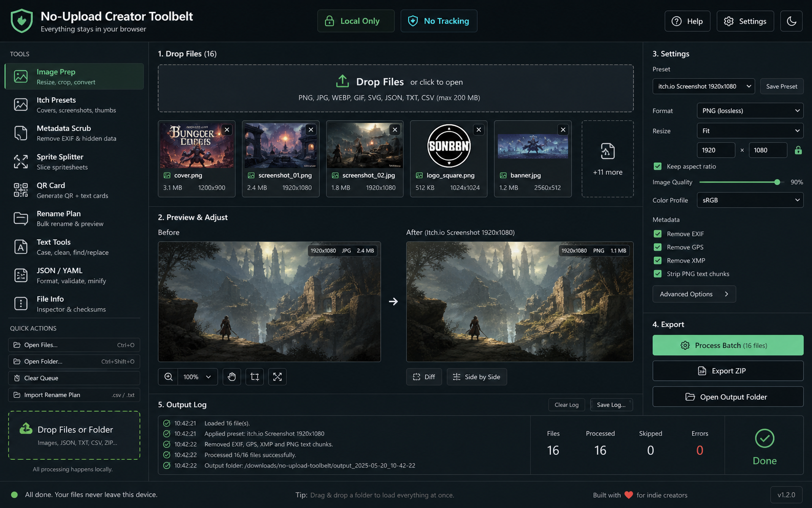
Task: Click Clear Queue quick action
Action: (x=74, y=378)
